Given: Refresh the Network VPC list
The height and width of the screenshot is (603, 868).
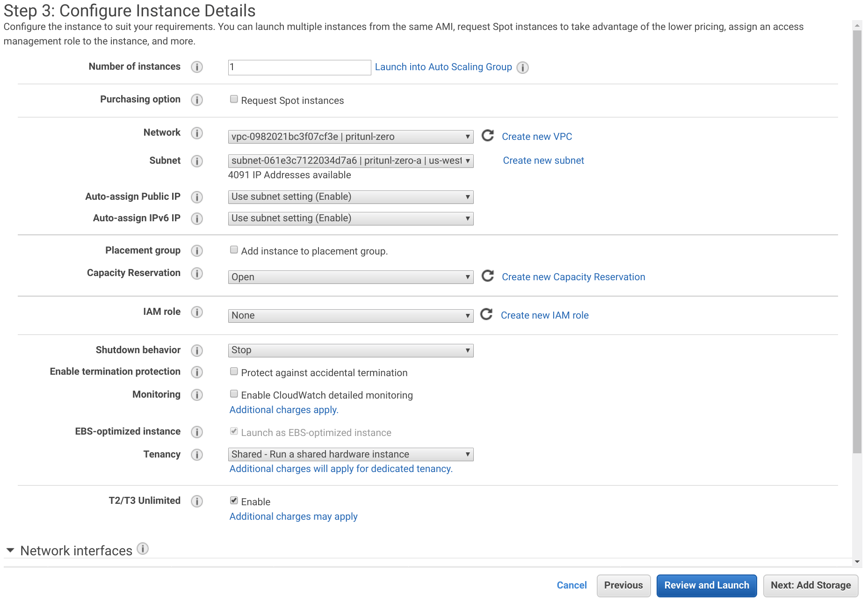Looking at the screenshot, I should tap(488, 136).
